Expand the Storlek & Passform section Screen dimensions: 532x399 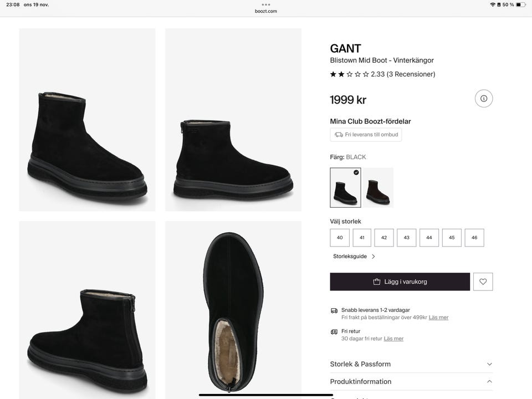[411, 364]
